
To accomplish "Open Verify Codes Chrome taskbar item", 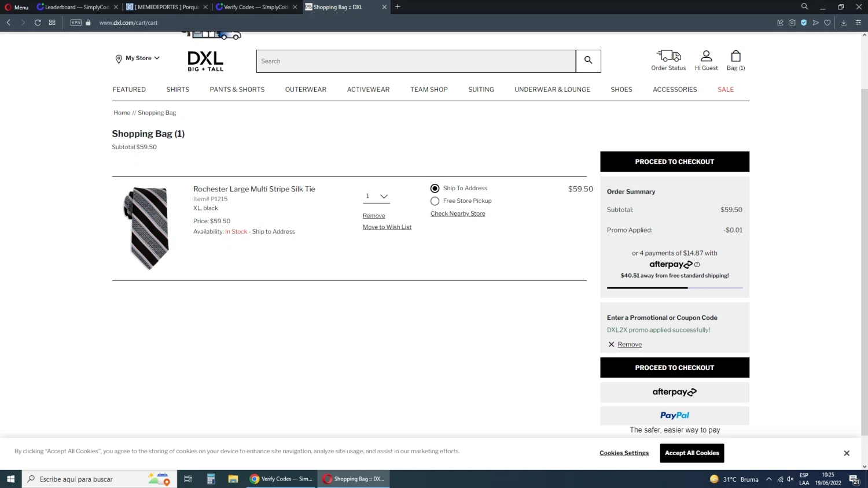I will 281,479.
